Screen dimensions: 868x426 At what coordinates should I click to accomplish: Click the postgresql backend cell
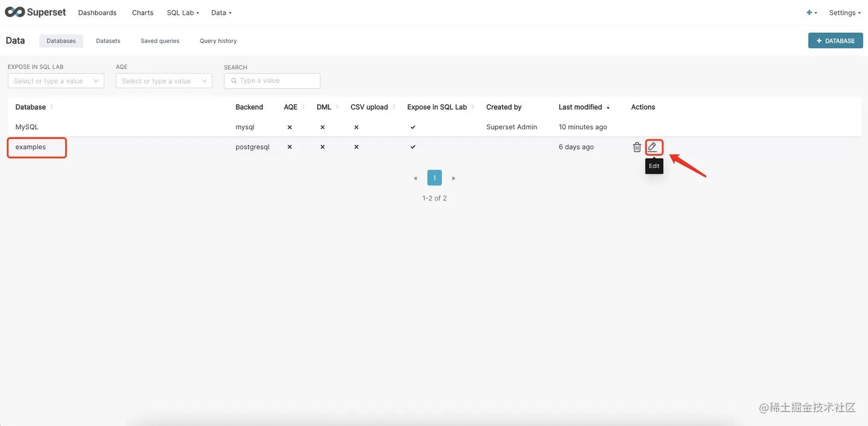(253, 147)
